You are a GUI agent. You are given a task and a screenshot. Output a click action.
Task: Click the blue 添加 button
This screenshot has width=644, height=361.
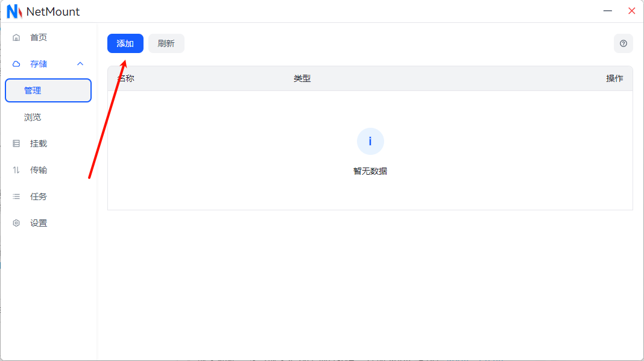tap(125, 43)
